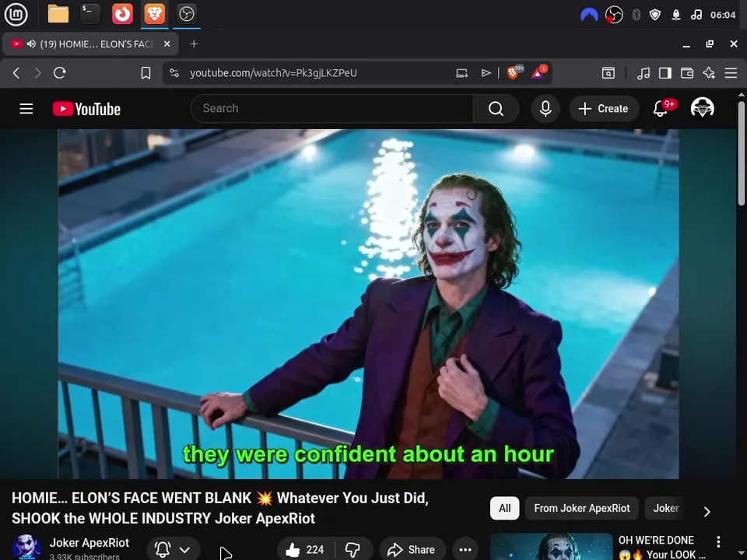Click the HOMIE… ELON'S FACE WENT BLANK title
The image size is (747, 560).
click(x=220, y=508)
